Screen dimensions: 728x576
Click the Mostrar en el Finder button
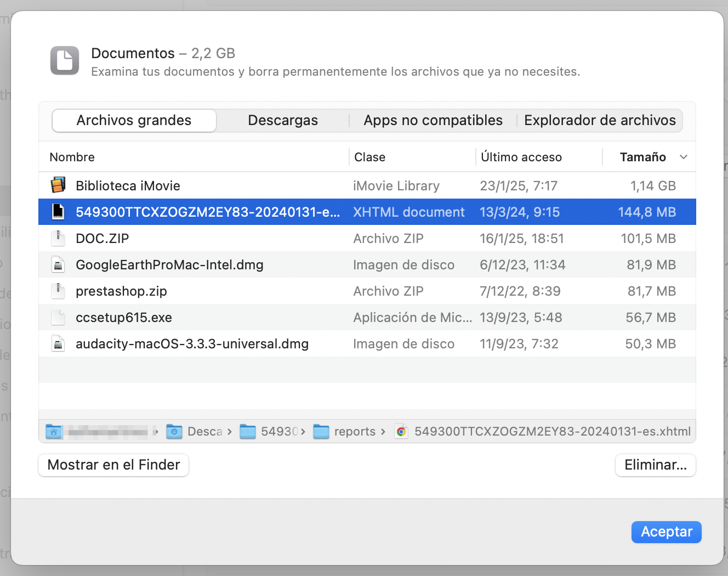[113, 465]
